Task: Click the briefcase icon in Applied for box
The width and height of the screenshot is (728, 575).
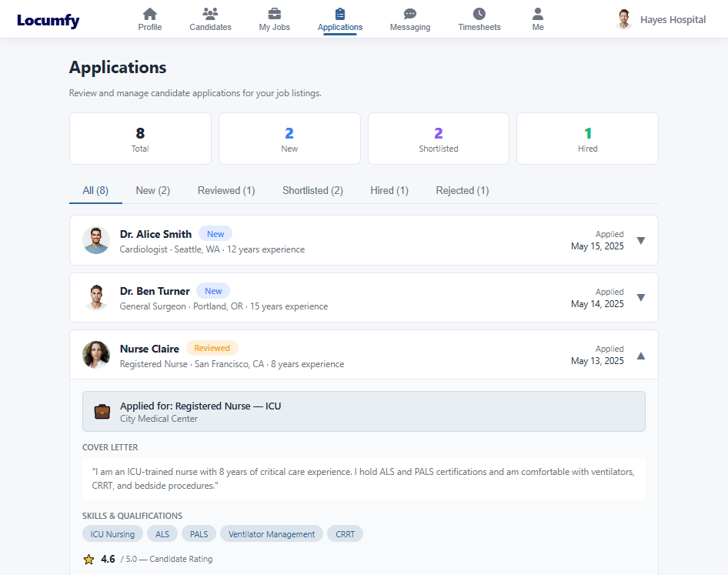Action: coord(102,412)
